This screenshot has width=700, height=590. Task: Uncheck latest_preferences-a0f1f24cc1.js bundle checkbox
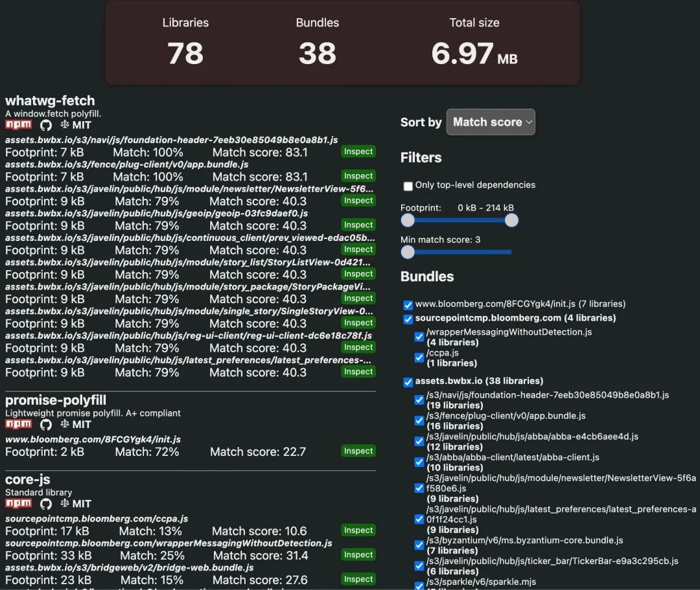(419, 519)
